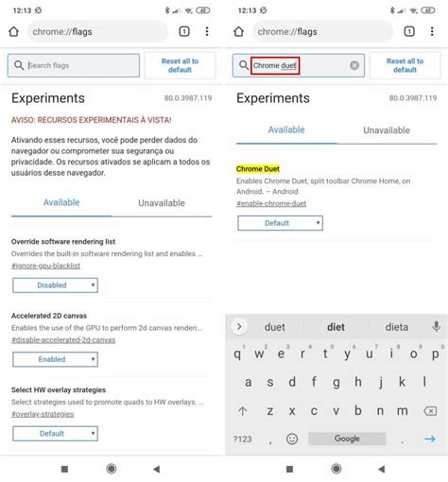Focus the Search flags input field
This screenshot has width=448, height=482.
click(x=74, y=65)
